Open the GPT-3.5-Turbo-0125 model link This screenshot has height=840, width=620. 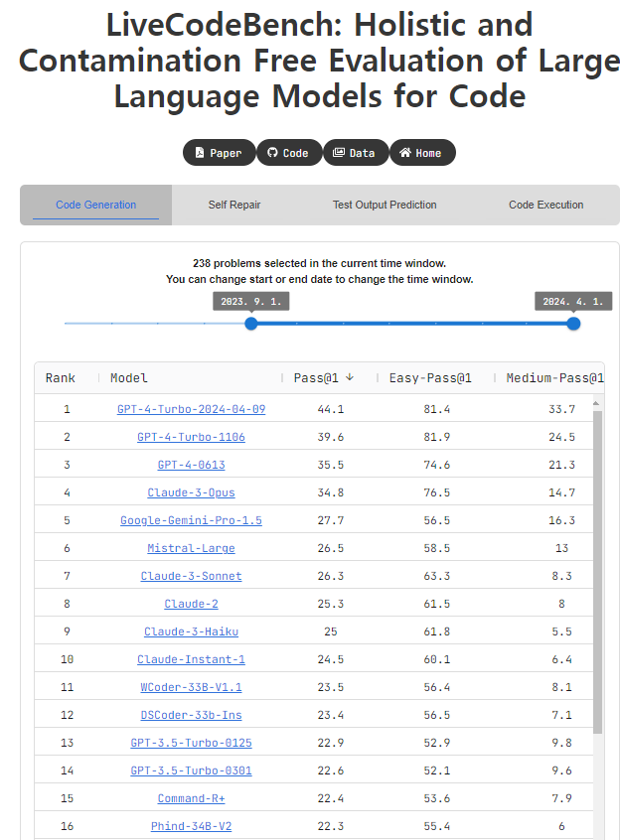(x=192, y=743)
